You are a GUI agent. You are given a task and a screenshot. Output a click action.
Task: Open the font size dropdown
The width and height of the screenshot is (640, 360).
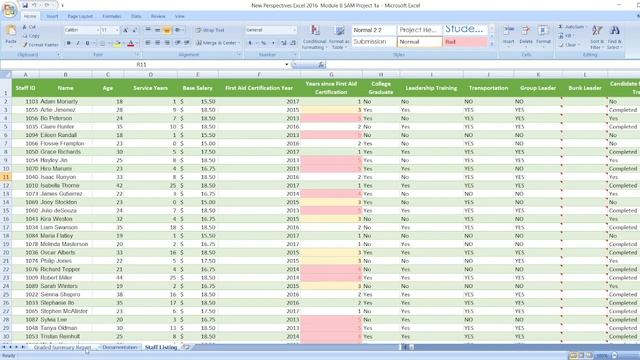[x=117, y=30]
